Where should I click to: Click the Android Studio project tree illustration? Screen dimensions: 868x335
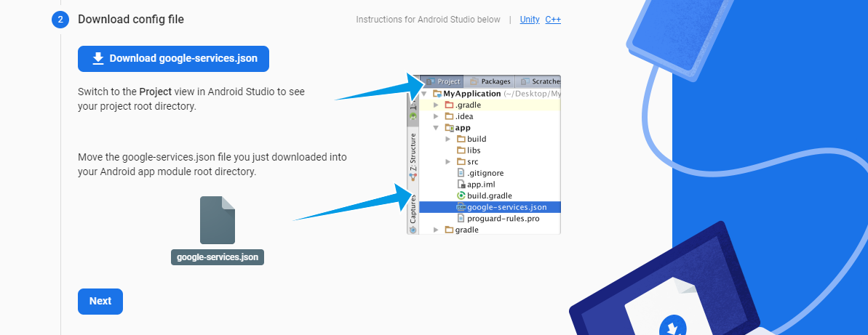[x=484, y=155]
